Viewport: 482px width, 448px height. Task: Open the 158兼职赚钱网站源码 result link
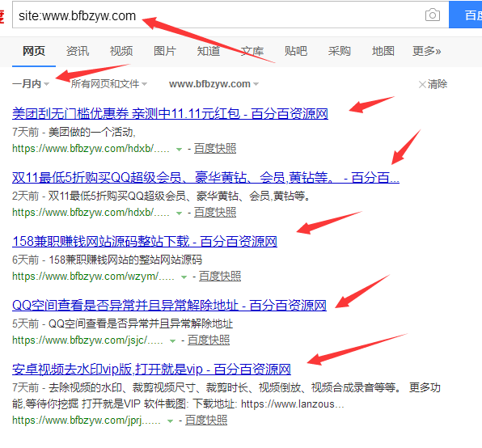click(145, 242)
